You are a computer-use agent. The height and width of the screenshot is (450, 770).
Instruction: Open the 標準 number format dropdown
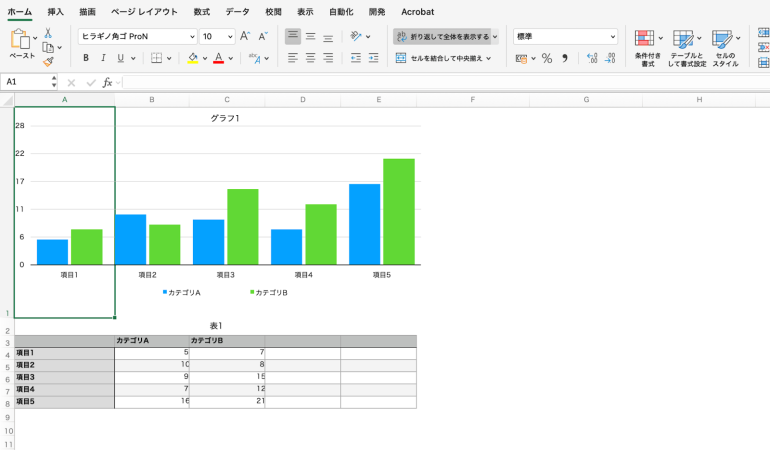pyautogui.click(x=612, y=36)
